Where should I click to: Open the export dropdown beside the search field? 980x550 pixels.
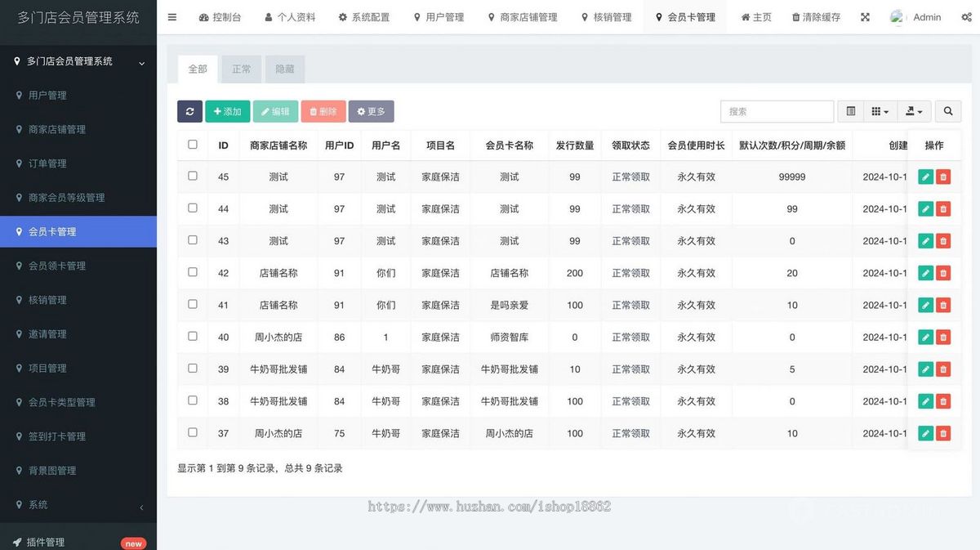915,111
